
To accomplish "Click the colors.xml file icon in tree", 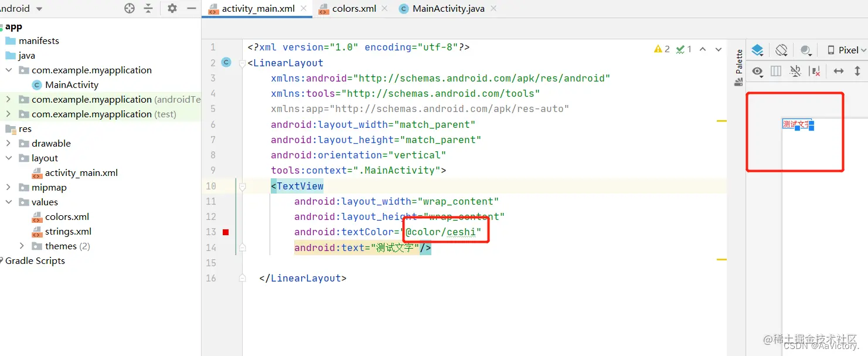I will [37, 217].
